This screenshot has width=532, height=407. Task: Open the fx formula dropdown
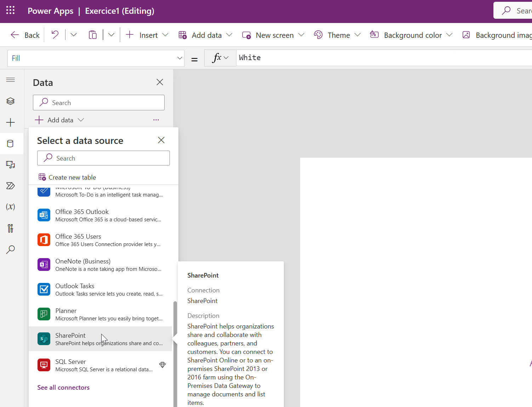[x=220, y=58]
